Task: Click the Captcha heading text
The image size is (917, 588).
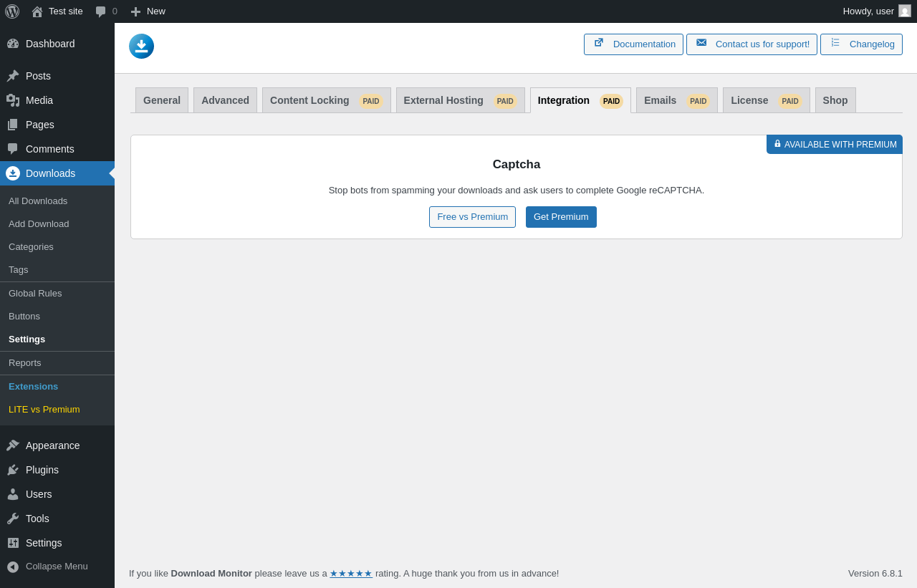Action: coord(517,165)
